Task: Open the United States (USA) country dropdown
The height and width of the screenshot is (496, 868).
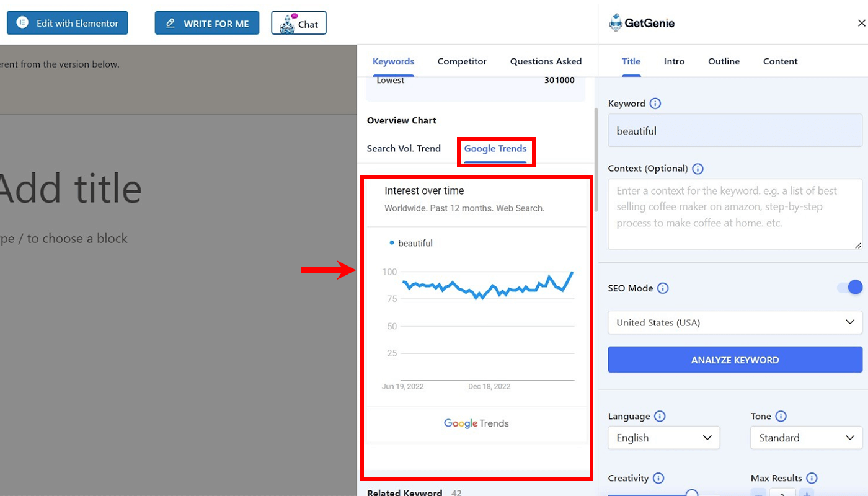Action: click(x=735, y=322)
